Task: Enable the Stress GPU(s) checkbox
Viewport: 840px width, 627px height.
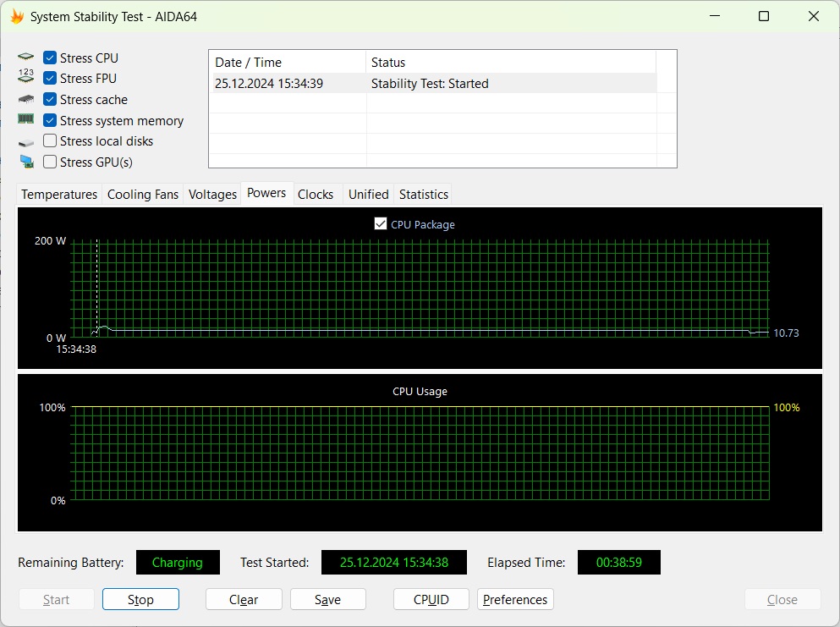Action: pyautogui.click(x=50, y=162)
